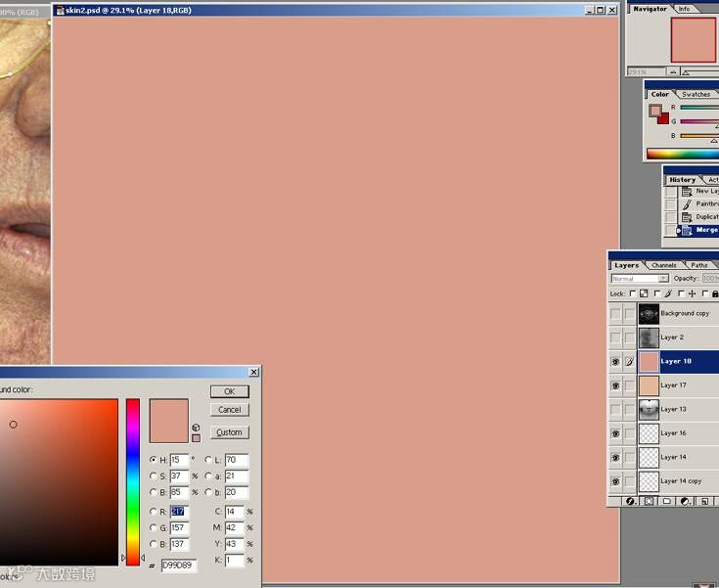
Task: Hide Layer 14 with its eye icon
Action: [x=615, y=457]
